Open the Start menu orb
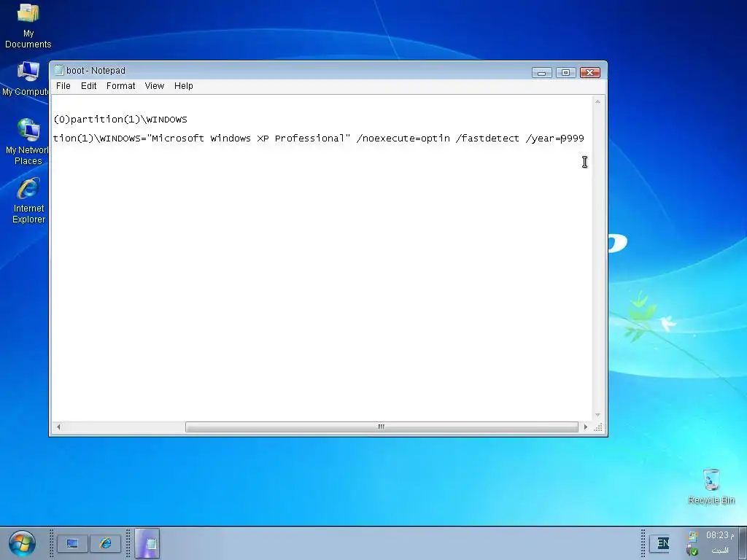Image resolution: width=747 pixels, height=560 pixels. click(x=22, y=543)
